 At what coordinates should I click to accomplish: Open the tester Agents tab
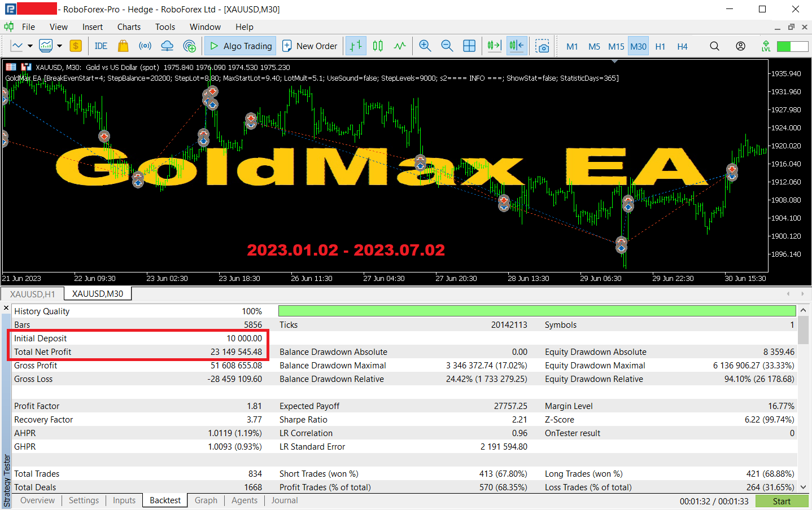click(x=245, y=500)
